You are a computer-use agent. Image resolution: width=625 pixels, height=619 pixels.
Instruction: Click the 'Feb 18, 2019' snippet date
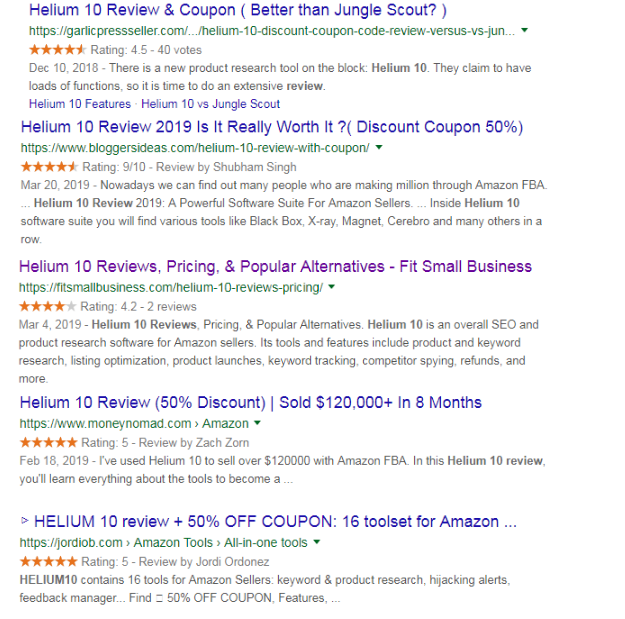54,461
